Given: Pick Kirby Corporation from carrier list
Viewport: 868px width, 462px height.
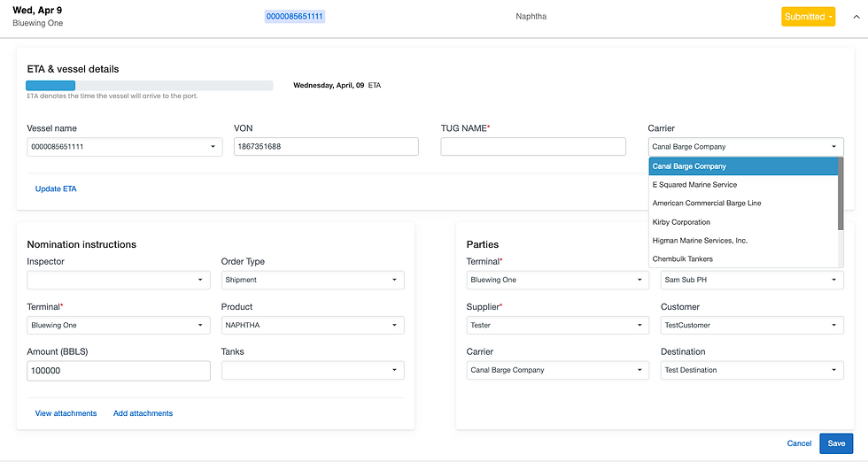Looking at the screenshot, I should point(681,222).
